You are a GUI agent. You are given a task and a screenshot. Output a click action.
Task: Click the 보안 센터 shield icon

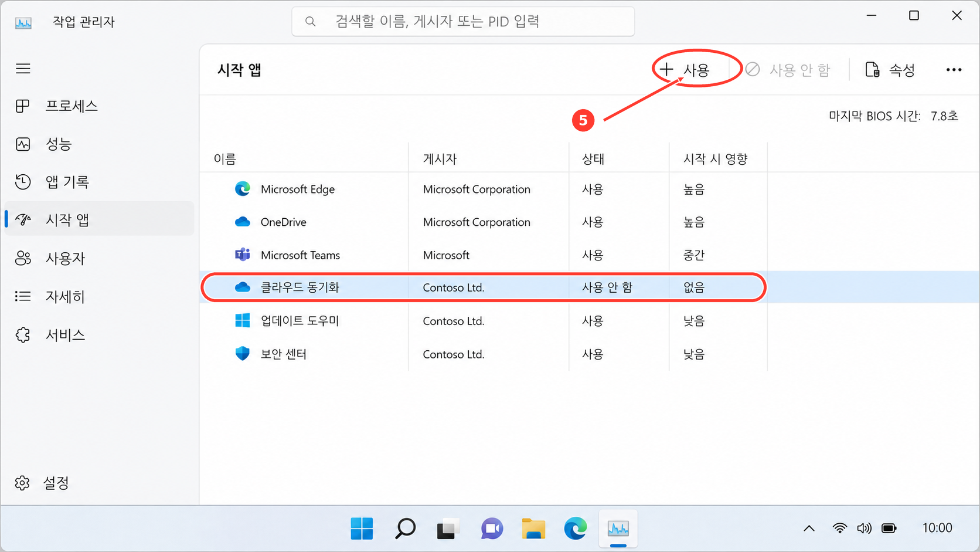coord(243,354)
